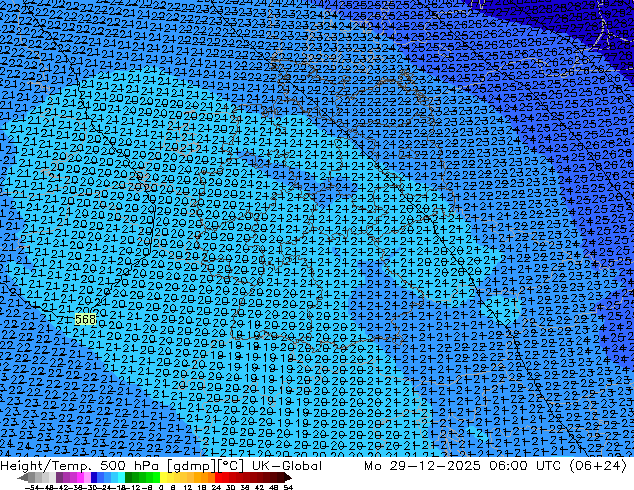Click the bright red 24 legend swatch
The image size is (634, 490).
pos(218,477)
